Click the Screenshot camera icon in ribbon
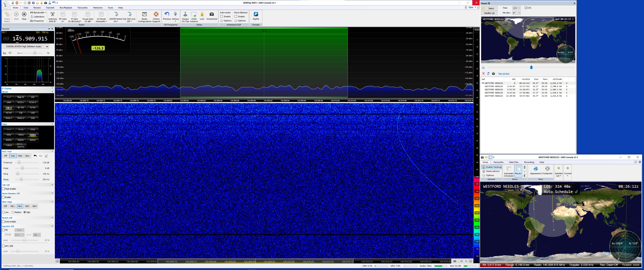 coord(212,14)
